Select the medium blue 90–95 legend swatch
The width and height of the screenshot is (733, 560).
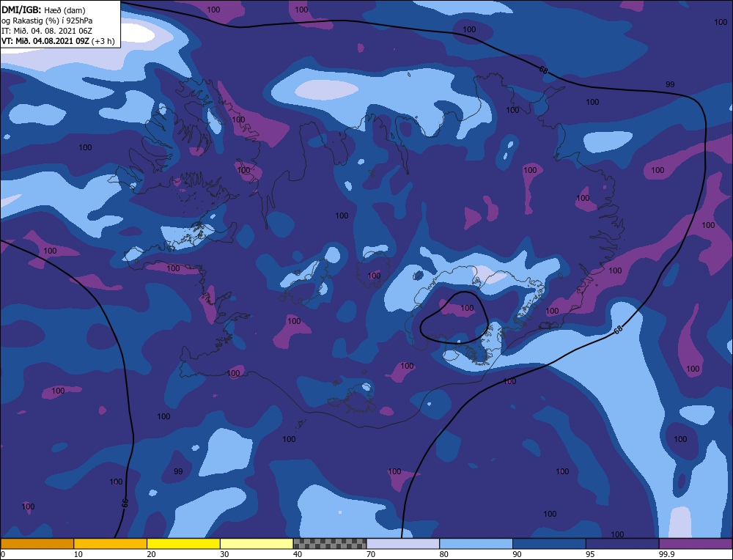[549, 543]
